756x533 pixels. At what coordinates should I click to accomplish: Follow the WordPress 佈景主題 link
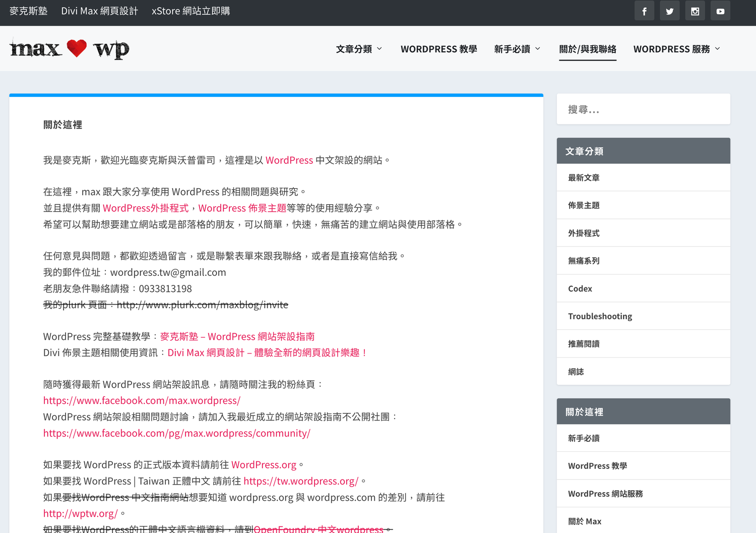(242, 208)
